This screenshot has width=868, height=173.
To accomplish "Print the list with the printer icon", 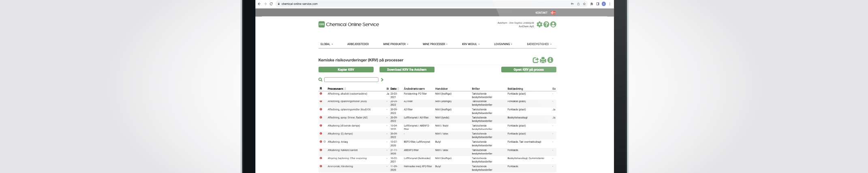I will tap(543, 60).
